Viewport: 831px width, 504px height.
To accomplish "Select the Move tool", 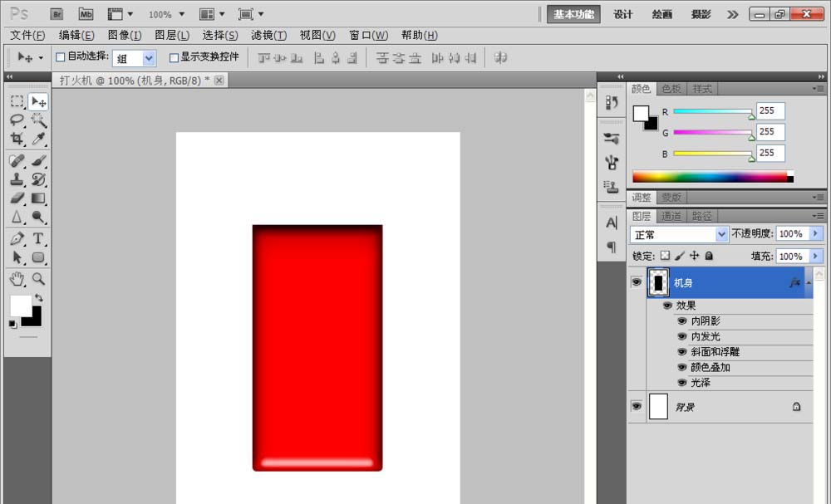I will click(x=37, y=100).
